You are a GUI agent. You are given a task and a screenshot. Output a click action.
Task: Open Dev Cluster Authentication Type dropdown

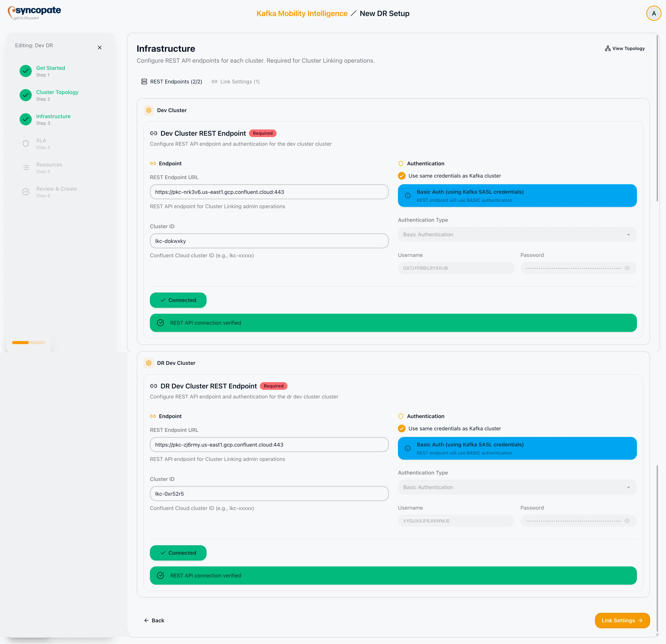[517, 235]
